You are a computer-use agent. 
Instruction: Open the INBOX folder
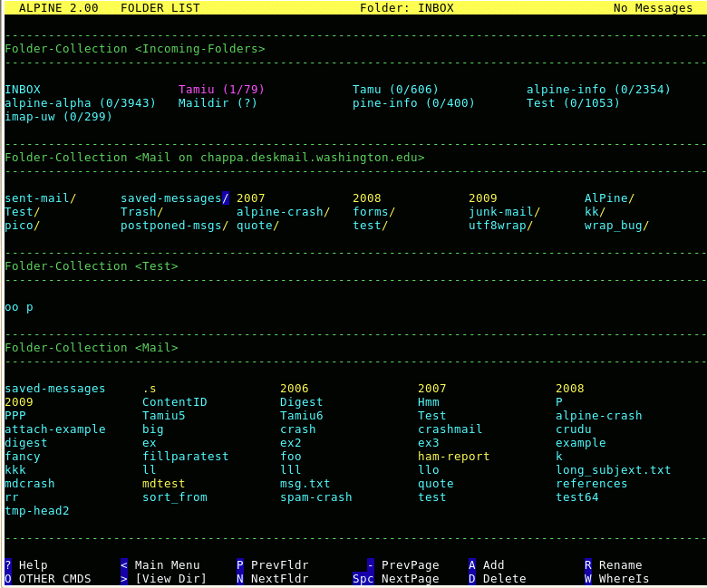coord(23,89)
